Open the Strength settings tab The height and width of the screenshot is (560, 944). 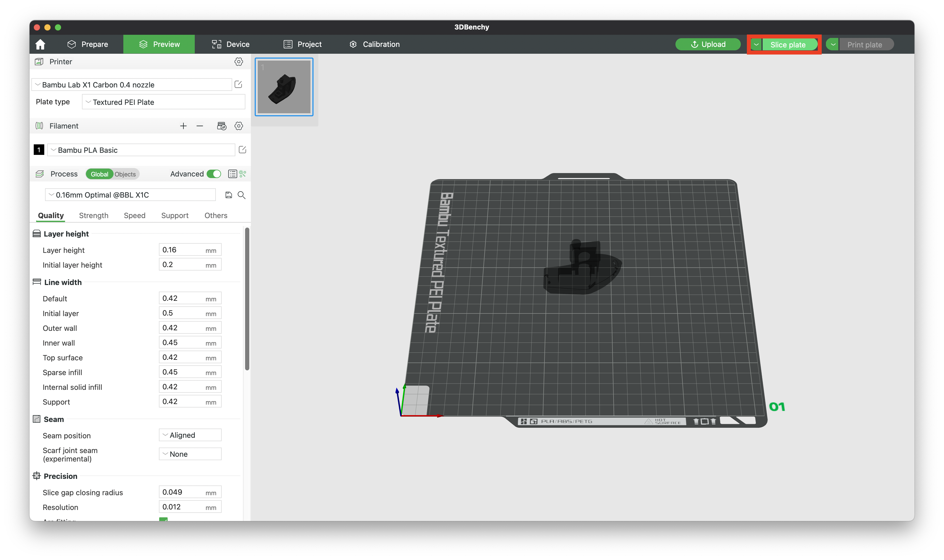pos(93,215)
